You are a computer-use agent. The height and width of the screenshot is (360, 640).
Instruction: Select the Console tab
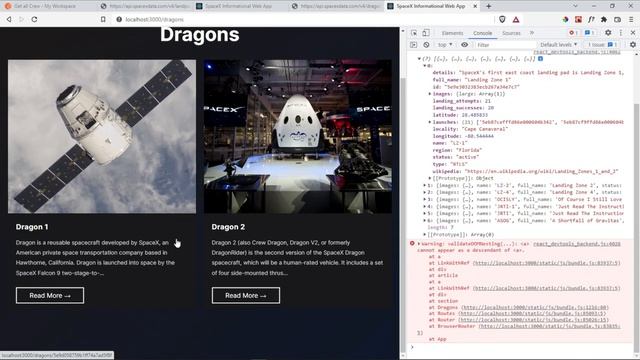click(x=482, y=33)
